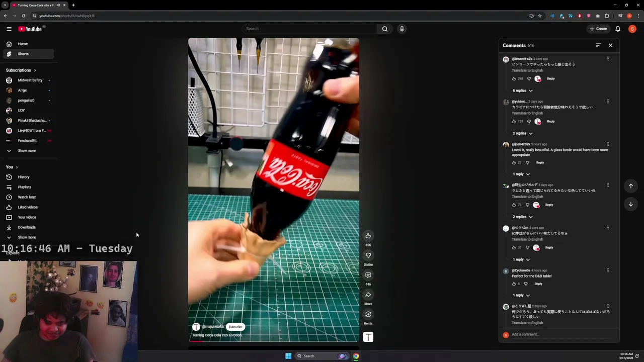Open the account avatar menu
The height and width of the screenshot is (362, 644).
click(x=632, y=29)
